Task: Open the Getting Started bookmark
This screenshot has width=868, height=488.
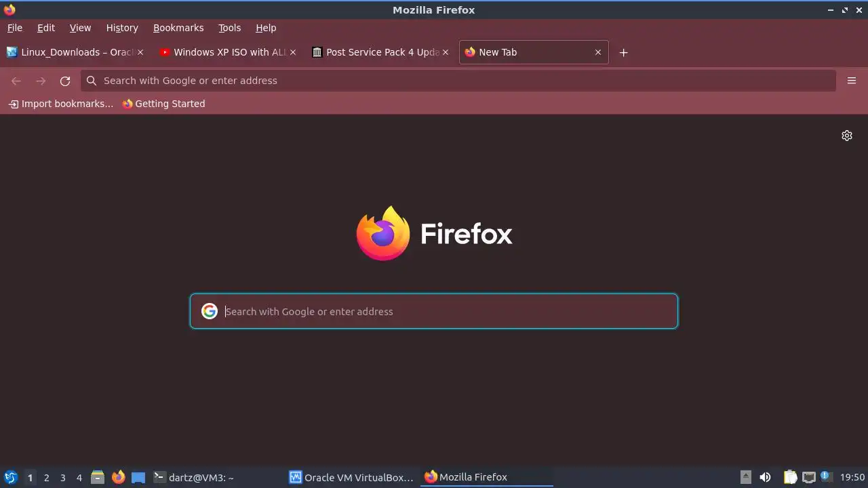Action: [163, 104]
